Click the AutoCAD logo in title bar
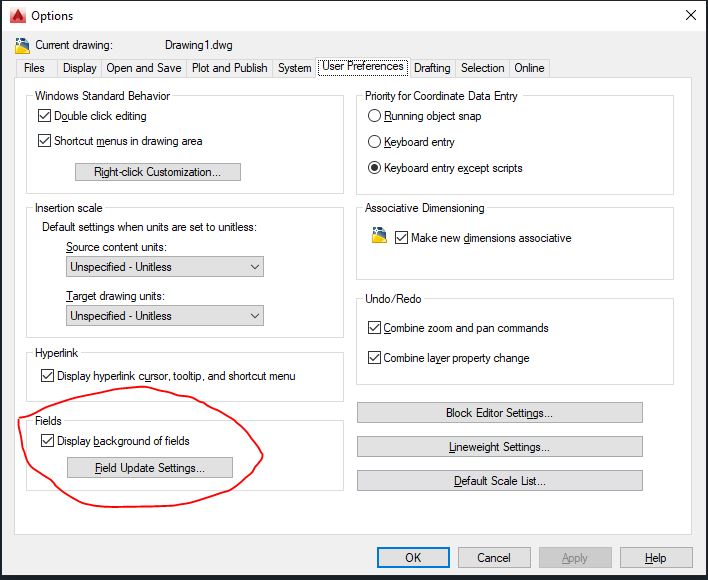This screenshot has width=708, height=580. (x=18, y=15)
